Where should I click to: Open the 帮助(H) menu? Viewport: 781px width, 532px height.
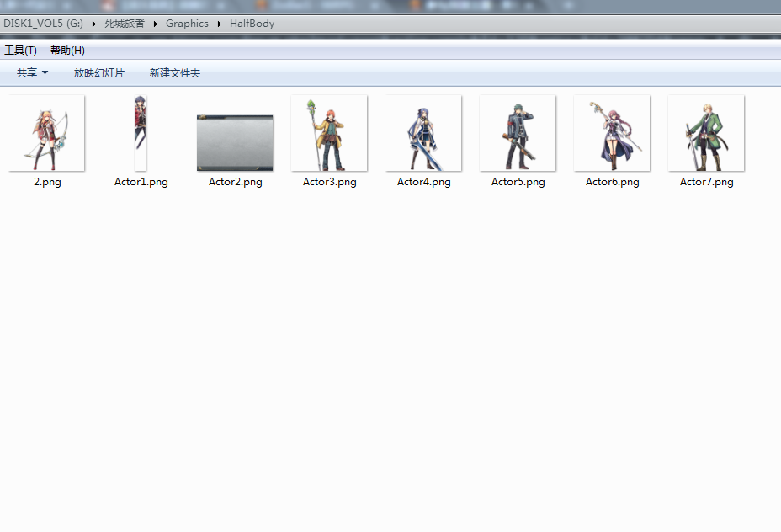point(67,51)
